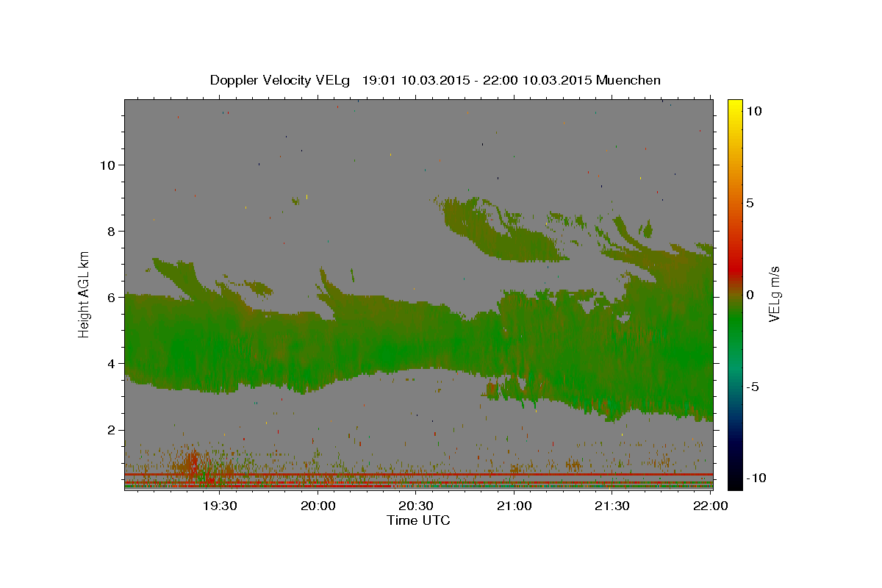Click the 21:30 time tick label
Screen dimensions: 882x588
(x=612, y=506)
